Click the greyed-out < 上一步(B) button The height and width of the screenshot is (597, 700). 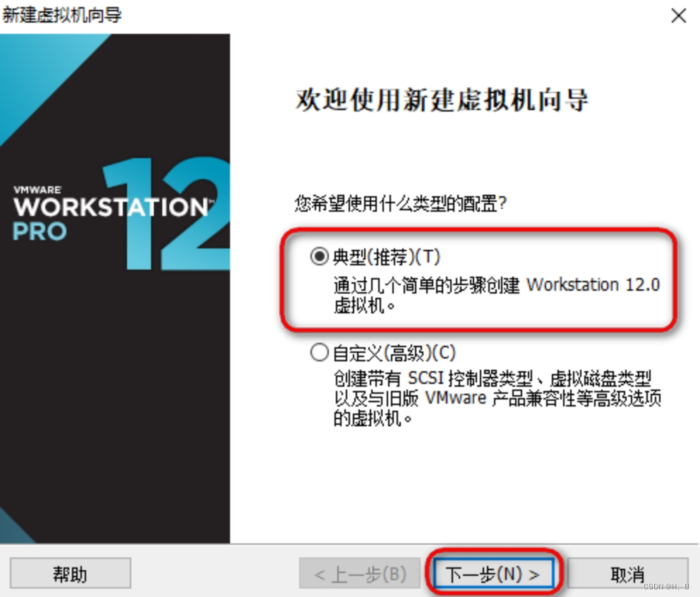click(x=360, y=573)
